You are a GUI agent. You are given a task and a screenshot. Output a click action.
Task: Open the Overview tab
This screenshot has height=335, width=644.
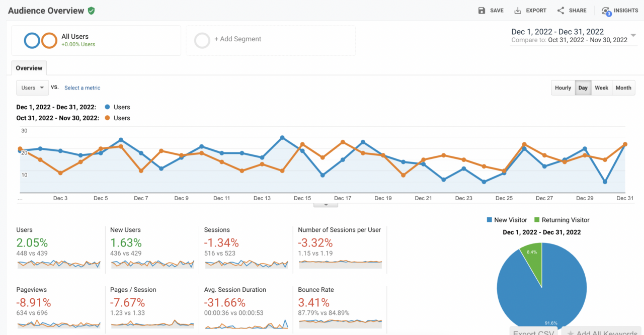[29, 68]
